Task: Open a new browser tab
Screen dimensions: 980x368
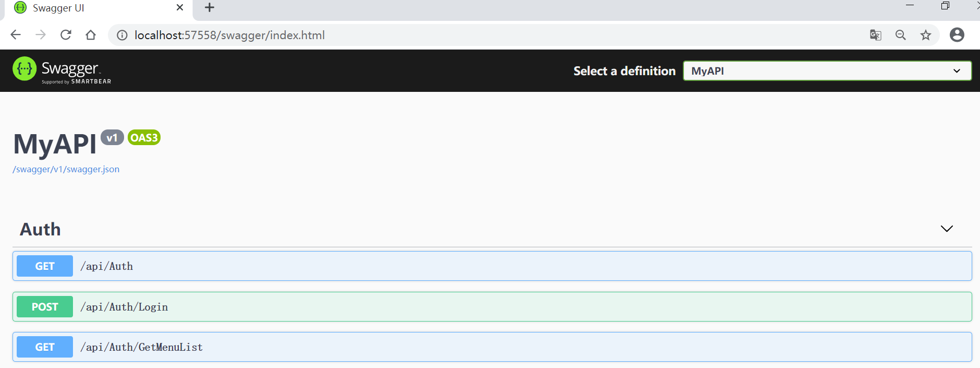Action: pos(210,7)
